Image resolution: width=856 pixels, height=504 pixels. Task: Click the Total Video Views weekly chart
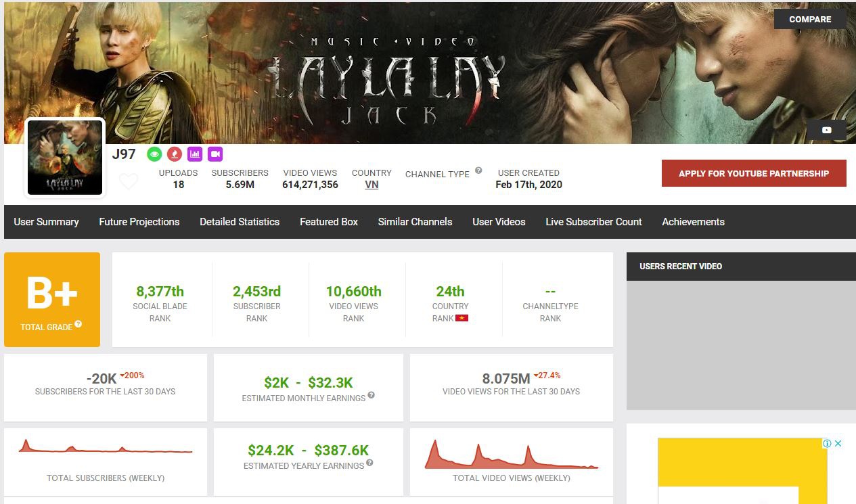coord(512,454)
